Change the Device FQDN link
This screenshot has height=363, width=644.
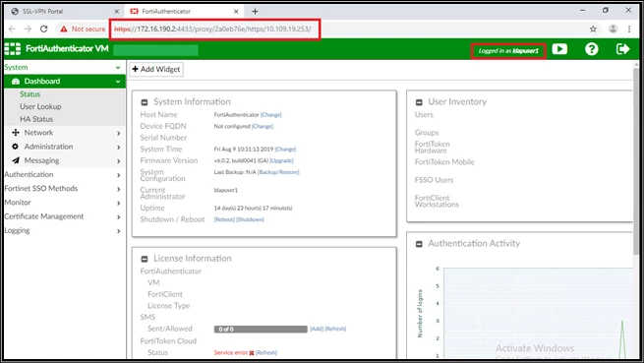[263, 126]
